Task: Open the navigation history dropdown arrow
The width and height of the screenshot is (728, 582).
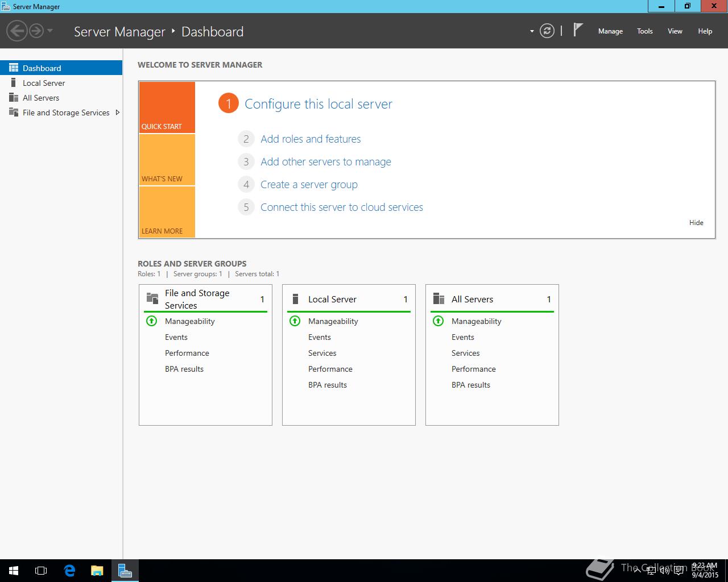Action: click(50, 31)
